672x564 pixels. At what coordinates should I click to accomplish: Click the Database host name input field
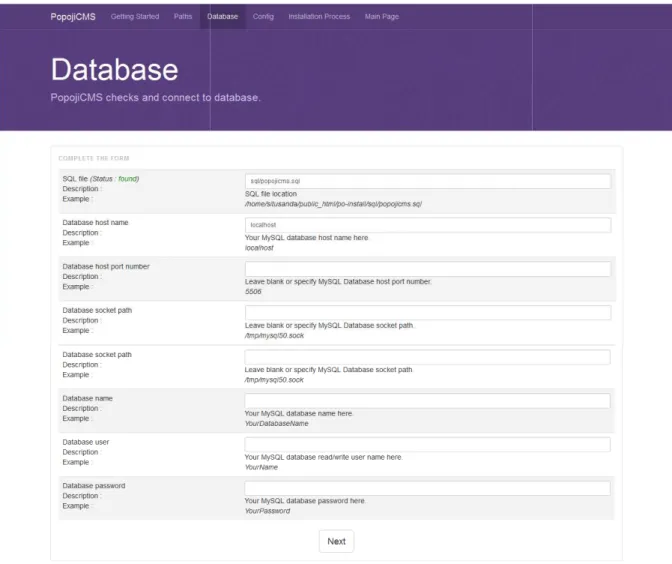pyautogui.click(x=428, y=225)
